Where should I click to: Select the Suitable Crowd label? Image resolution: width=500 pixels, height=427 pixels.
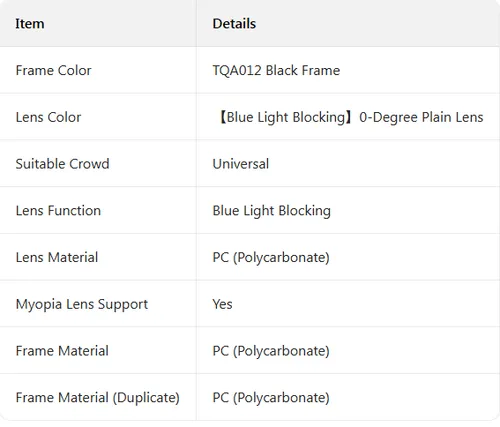pos(62,164)
